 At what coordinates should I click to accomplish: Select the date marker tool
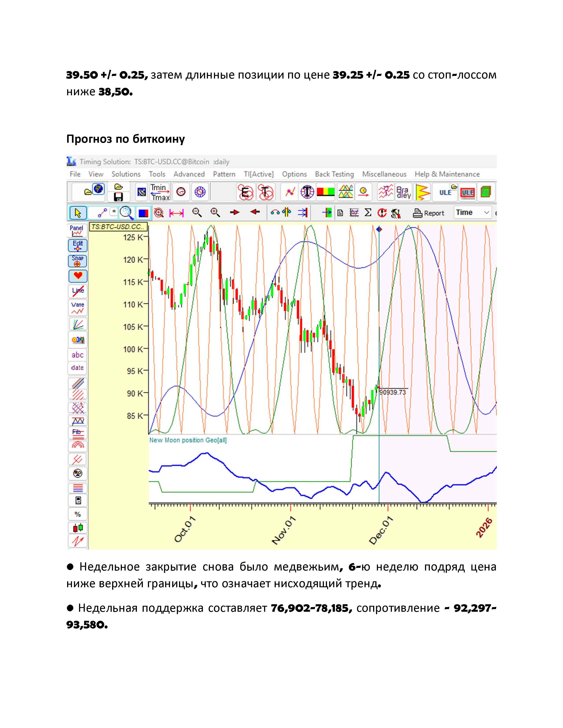pyautogui.click(x=77, y=368)
